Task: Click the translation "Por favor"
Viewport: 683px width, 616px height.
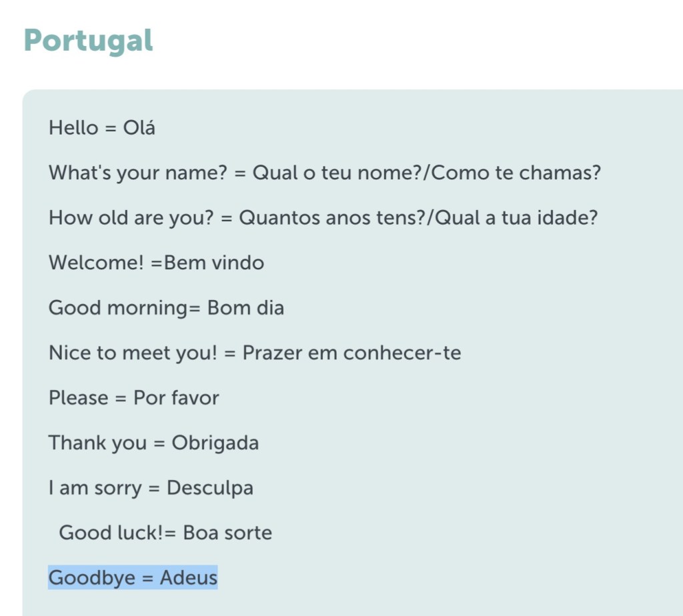Action: (176, 398)
